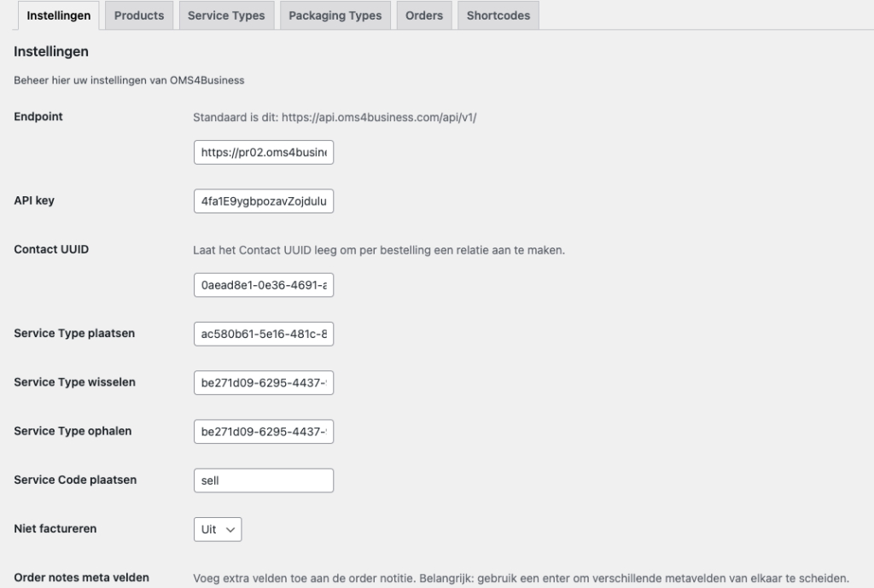The height and width of the screenshot is (588, 874).
Task: Click the Service Code plaatsen field
Action: click(264, 480)
